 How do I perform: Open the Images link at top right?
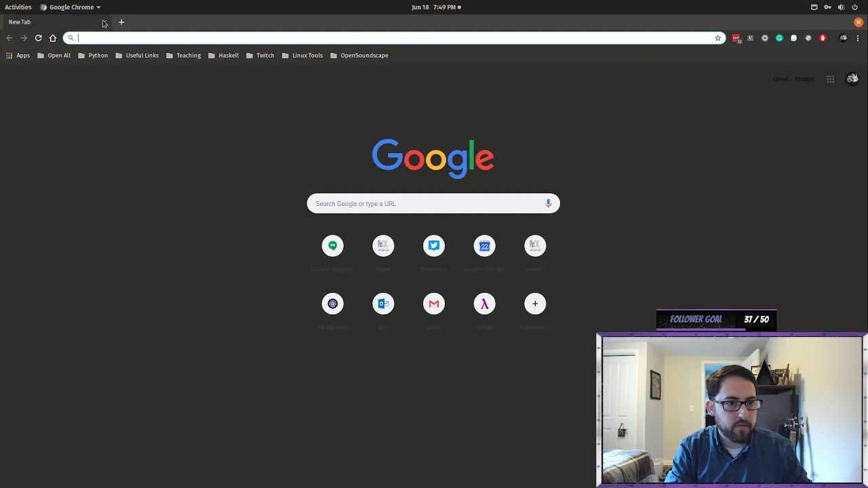click(x=805, y=79)
